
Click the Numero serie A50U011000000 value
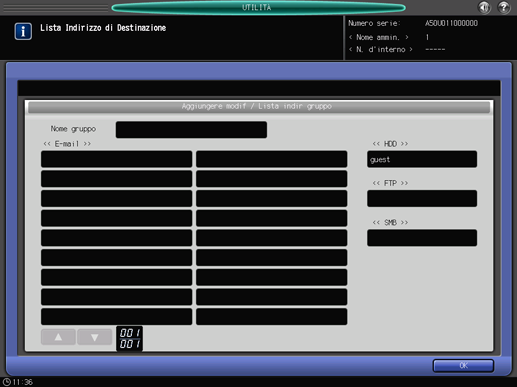coord(451,23)
